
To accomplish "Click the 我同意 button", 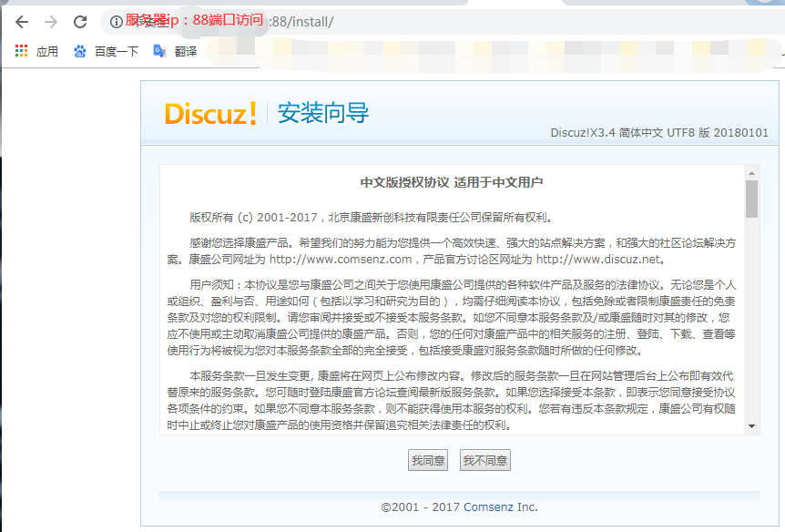I will click(428, 460).
